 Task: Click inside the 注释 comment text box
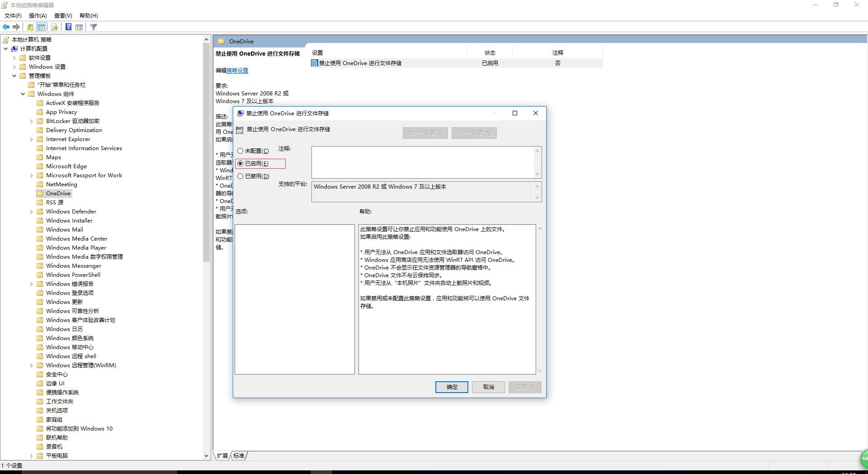[423, 162]
